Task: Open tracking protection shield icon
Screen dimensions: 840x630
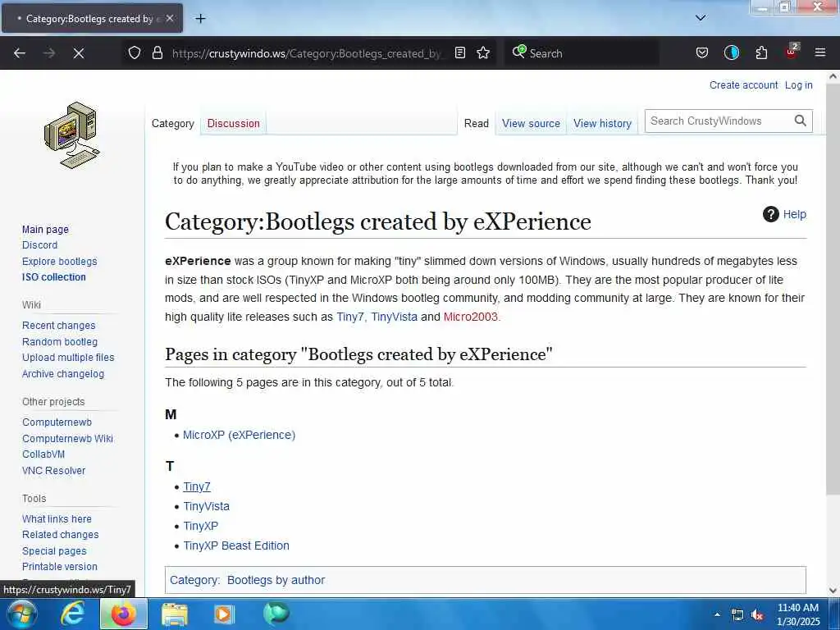Action: [135, 52]
